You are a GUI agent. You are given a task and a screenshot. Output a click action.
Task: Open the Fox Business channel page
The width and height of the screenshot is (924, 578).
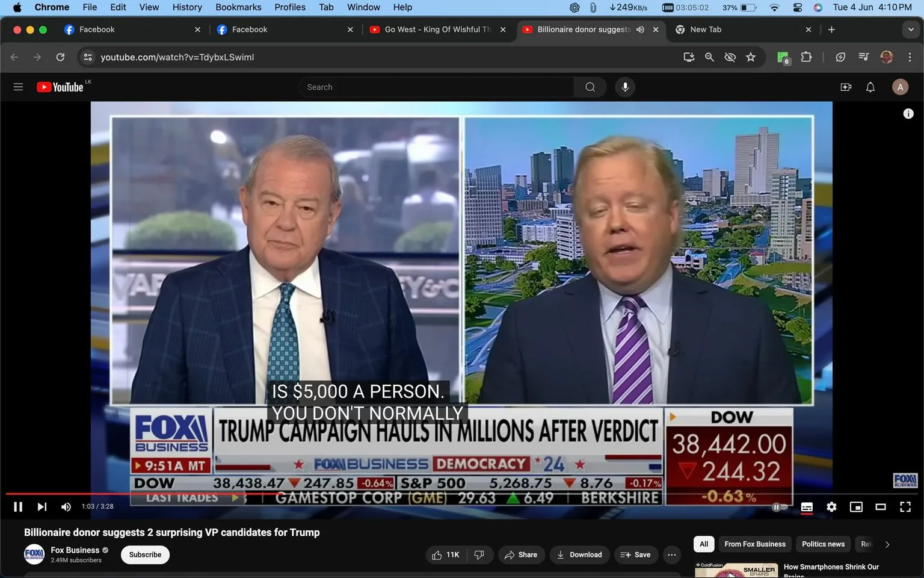[x=75, y=550]
